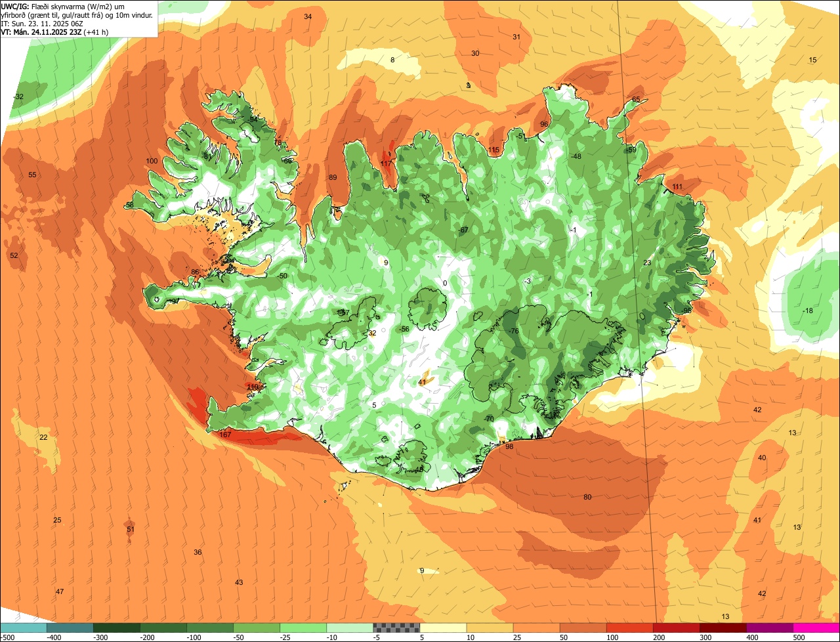The height and width of the screenshot is (642, 840).
Task: Click the value 34 at the top
Action: point(308,16)
